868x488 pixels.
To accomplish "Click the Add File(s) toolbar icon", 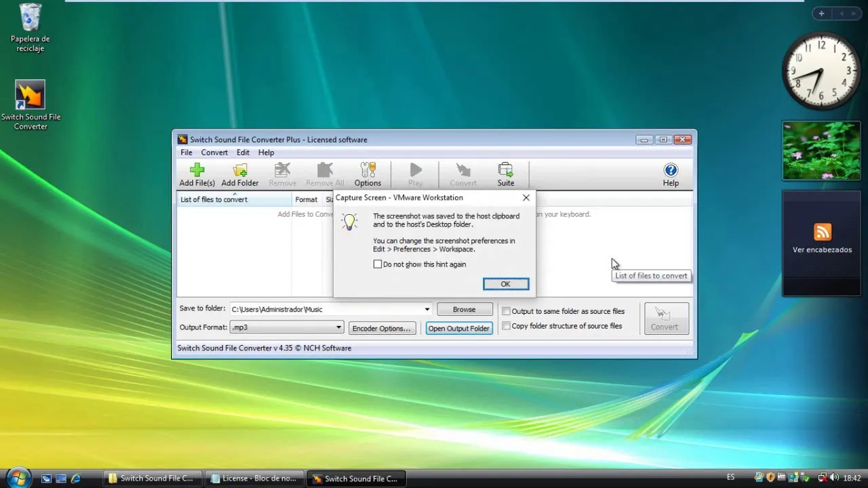I will 197,174.
